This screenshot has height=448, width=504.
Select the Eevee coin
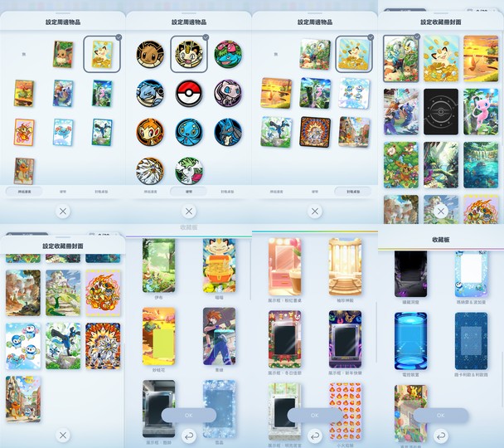[150, 54]
